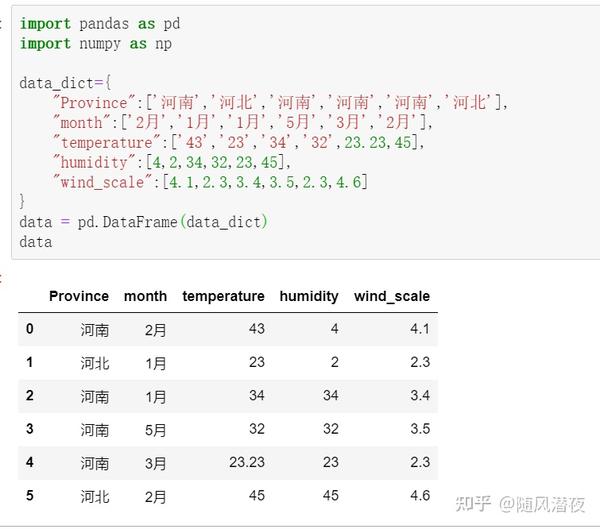Screen dimensions: 600x529
Task: Click the 4.6 wind_scale cell
Action: tap(420, 495)
